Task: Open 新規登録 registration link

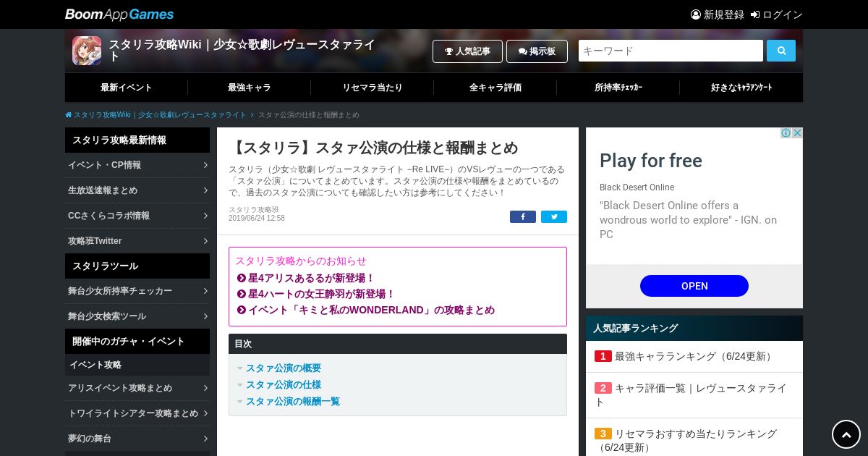Action: (718, 14)
